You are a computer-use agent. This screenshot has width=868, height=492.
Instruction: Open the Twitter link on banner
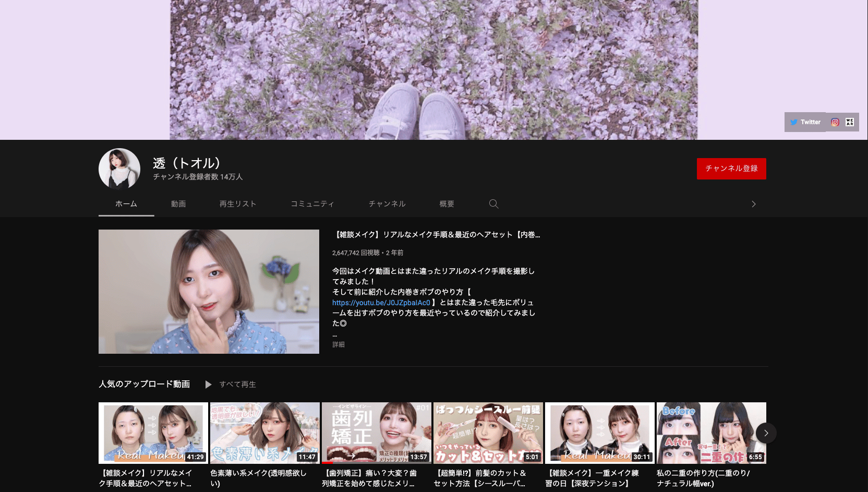coord(805,122)
